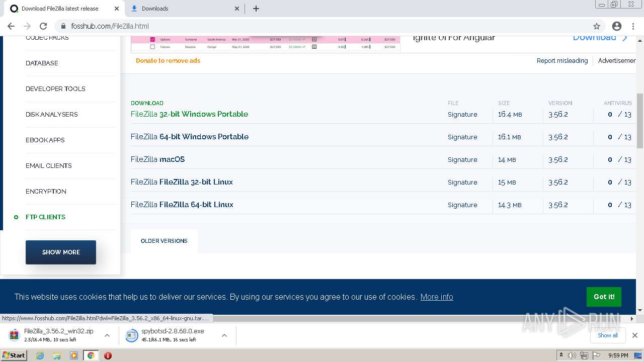Close the downloads shelf
The image size is (644, 362).
pyautogui.click(x=635, y=335)
